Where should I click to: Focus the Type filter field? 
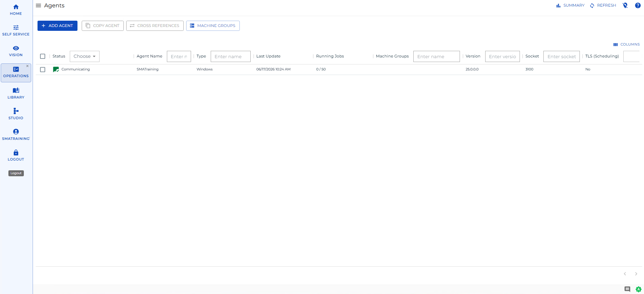tap(231, 56)
